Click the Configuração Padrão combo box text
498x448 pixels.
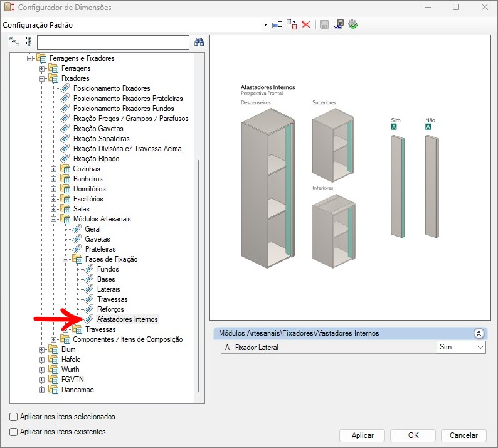click(x=38, y=24)
